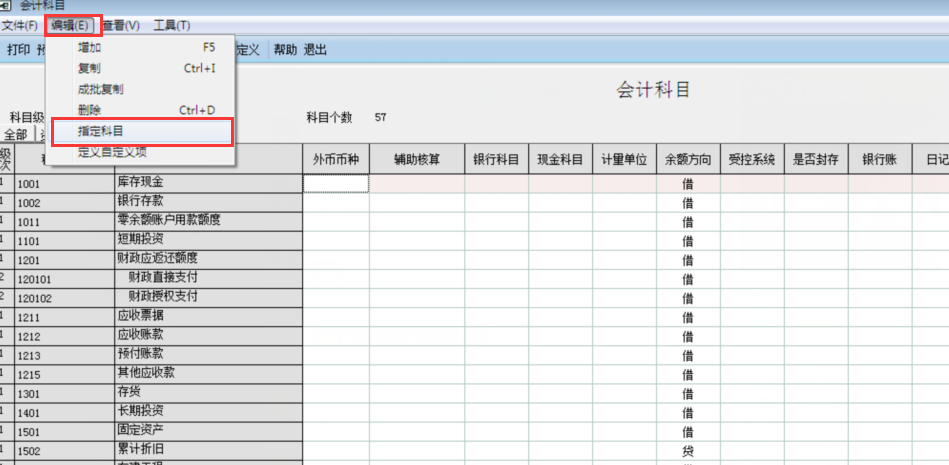Choose 成批复制 menu entry
This screenshot has height=465, width=949.
point(100,89)
